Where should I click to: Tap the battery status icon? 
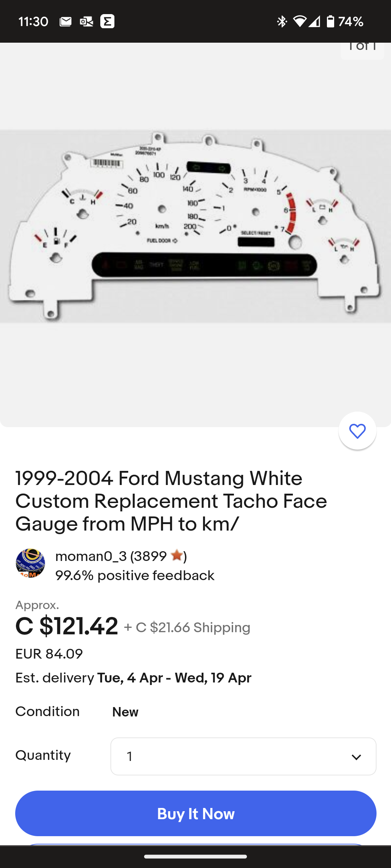click(330, 22)
